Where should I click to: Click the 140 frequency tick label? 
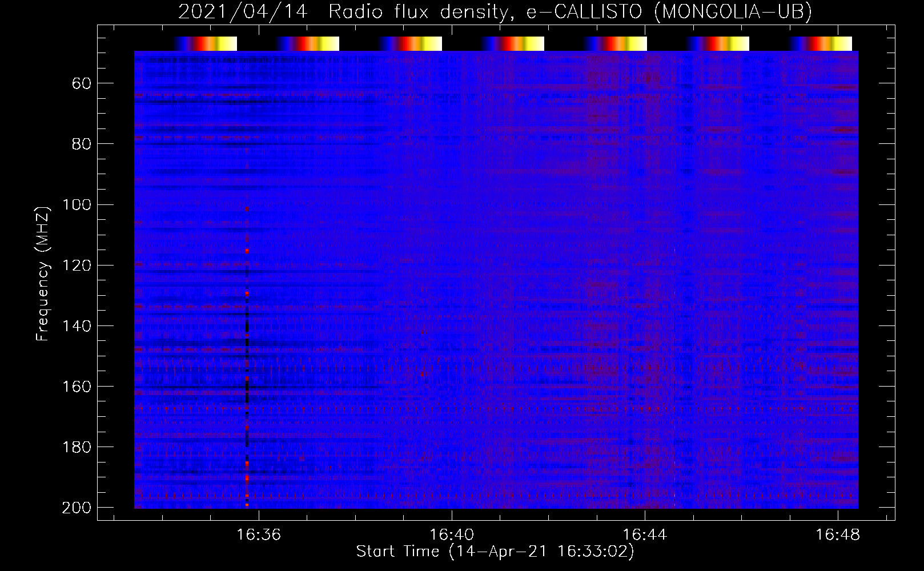pos(77,326)
